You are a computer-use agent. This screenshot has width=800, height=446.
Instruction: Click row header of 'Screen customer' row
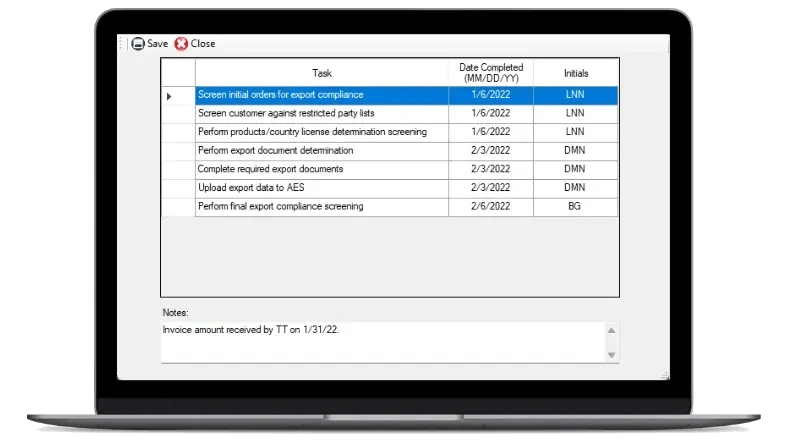pyautogui.click(x=178, y=114)
